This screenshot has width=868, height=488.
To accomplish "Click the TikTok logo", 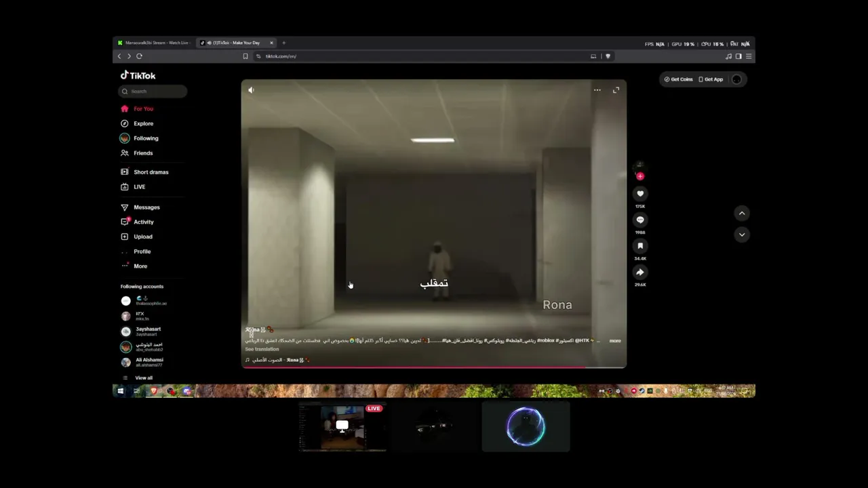I will 138,76.
